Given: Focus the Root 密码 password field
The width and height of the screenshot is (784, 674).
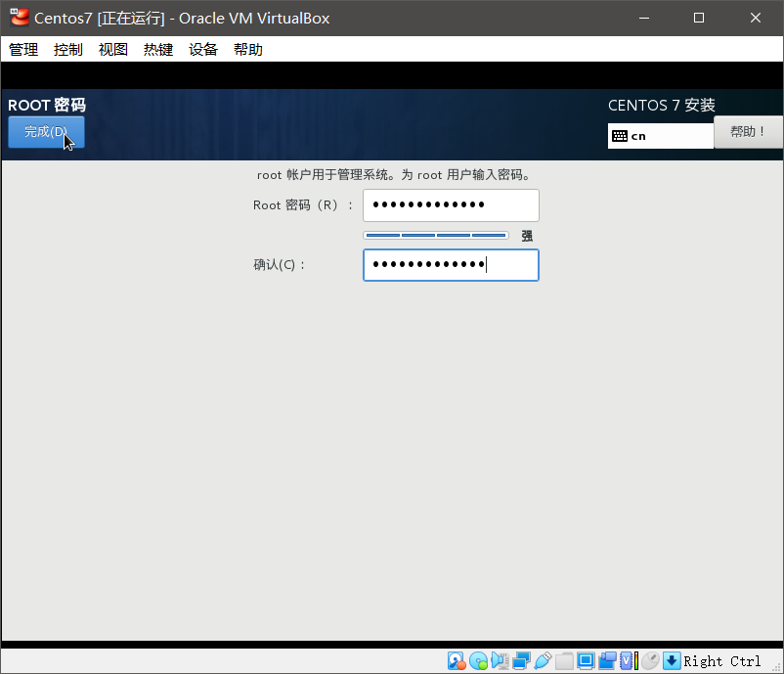Looking at the screenshot, I should [451, 205].
